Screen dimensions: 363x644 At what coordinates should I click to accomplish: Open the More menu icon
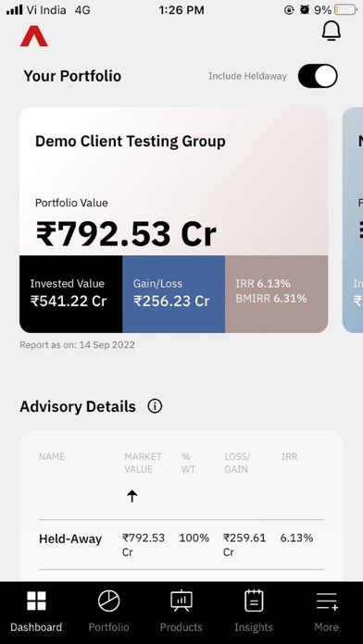tap(327, 601)
